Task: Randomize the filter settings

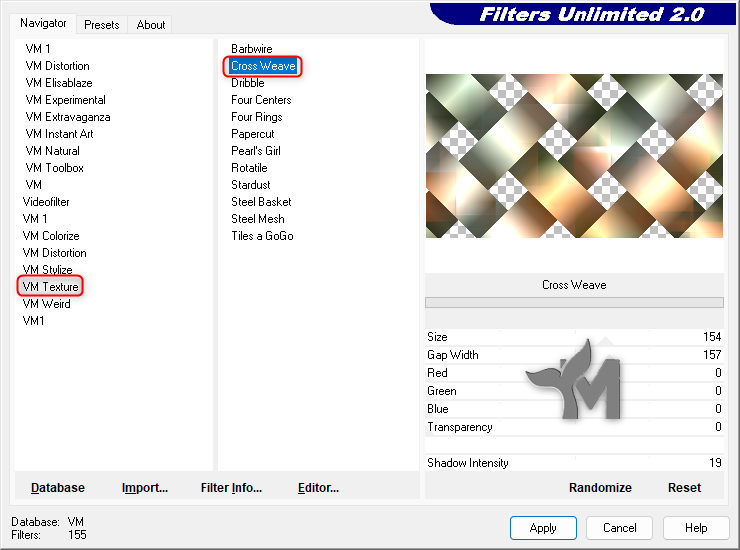Action: [x=600, y=488]
